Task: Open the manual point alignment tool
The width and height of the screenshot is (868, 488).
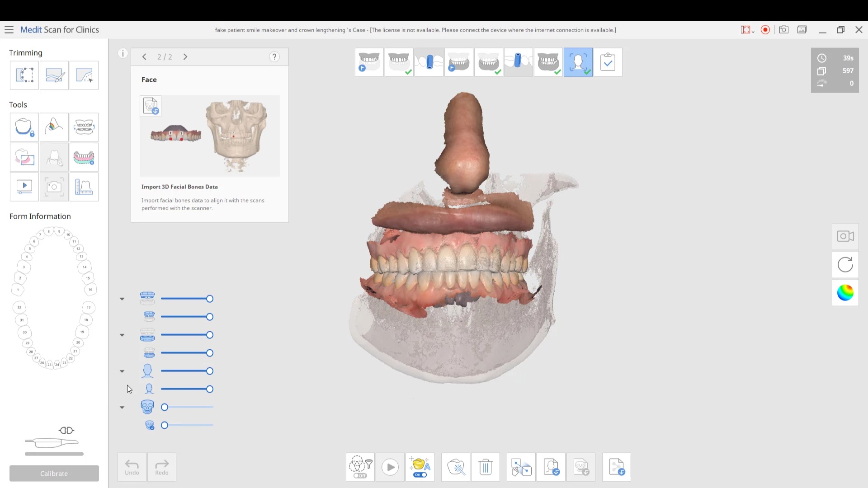Action: point(521,467)
